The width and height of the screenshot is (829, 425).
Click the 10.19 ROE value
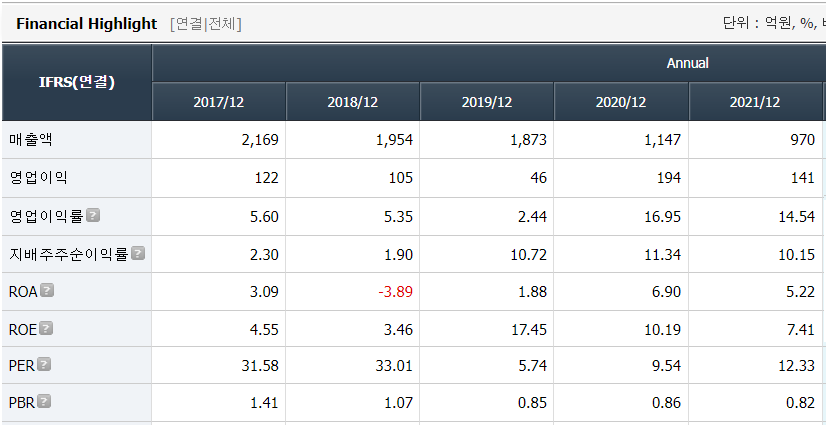[x=663, y=330]
